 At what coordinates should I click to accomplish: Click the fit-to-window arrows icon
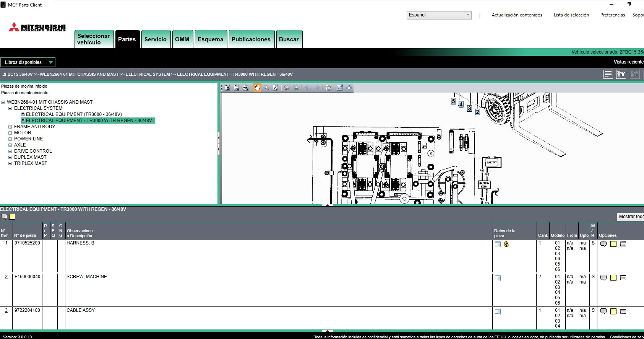coord(349,88)
